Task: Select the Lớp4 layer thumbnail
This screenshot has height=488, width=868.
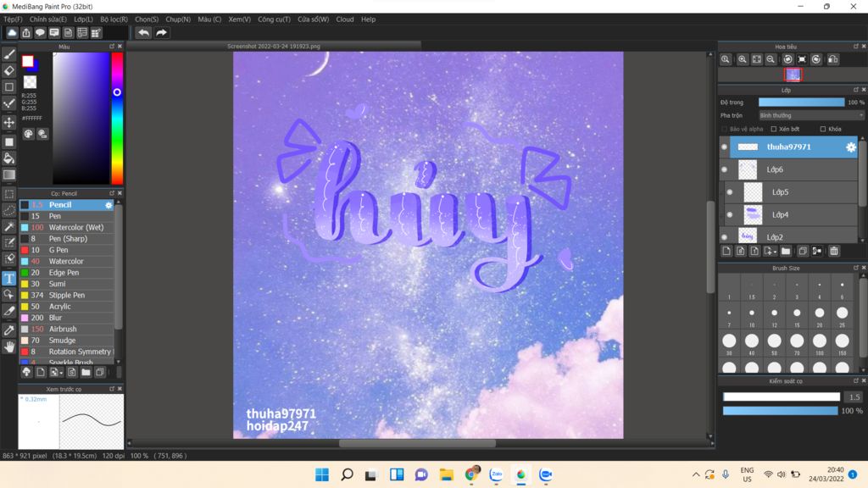Action: coord(753,214)
